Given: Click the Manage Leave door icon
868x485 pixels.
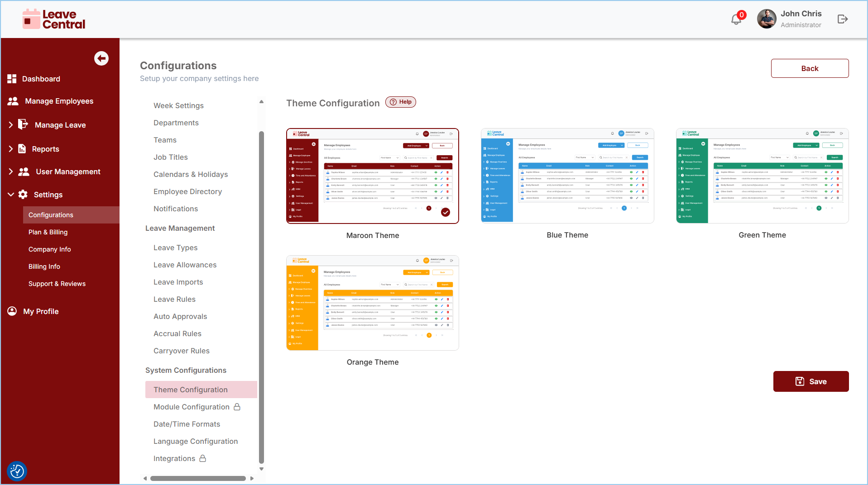Looking at the screenshot, I should pos(23,124).
